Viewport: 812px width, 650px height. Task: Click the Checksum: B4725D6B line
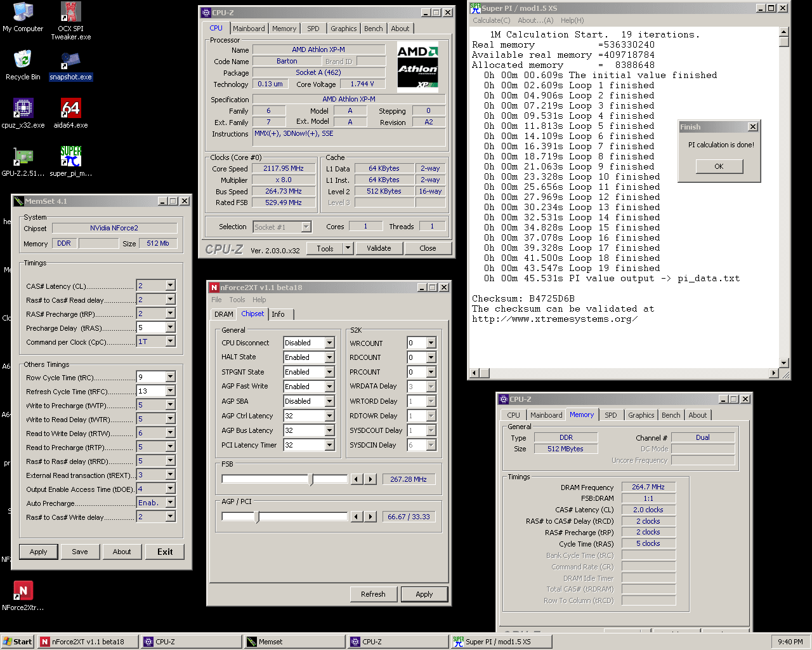(523, 298)
